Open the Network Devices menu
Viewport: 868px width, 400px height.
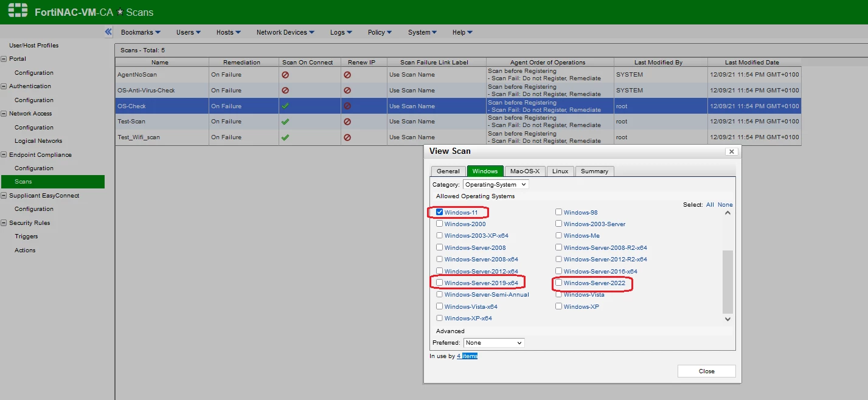285,32
